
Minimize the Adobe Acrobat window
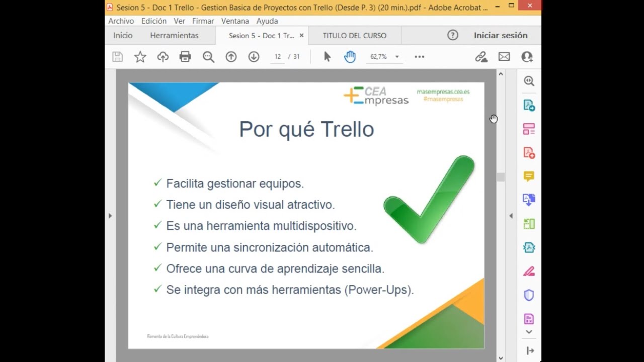[x=497, y=6]
